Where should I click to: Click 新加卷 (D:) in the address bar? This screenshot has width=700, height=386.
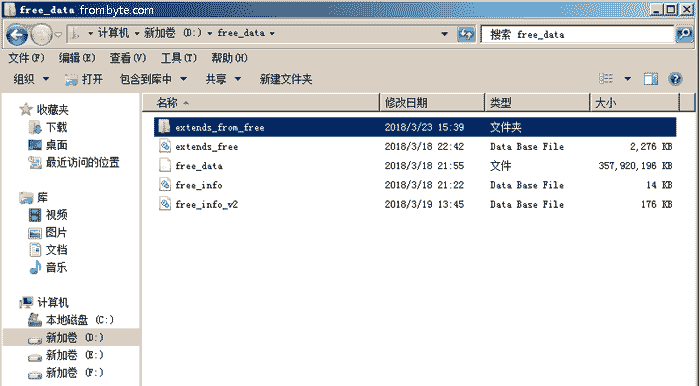click(173, 33)
